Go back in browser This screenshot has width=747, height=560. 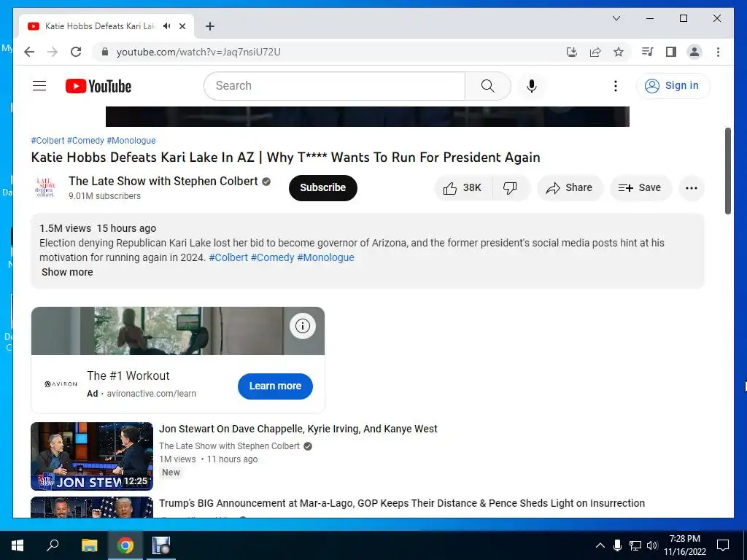29,52
